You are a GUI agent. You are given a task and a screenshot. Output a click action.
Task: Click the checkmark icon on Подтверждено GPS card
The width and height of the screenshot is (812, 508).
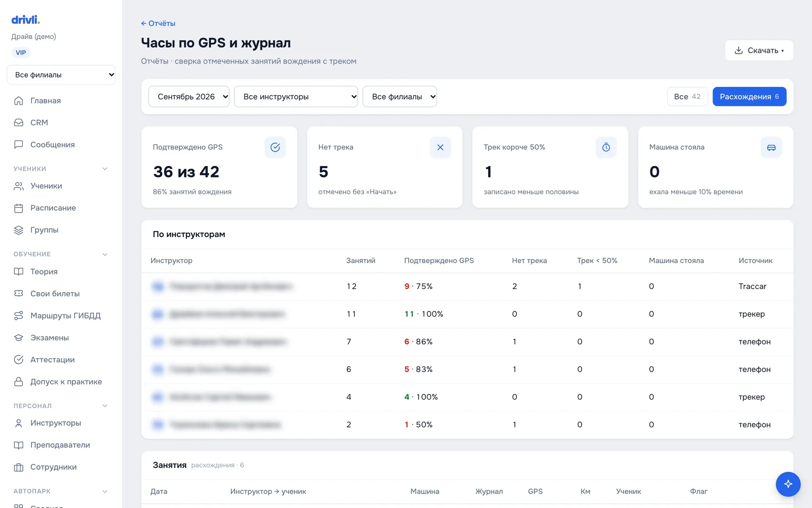(x=275, y=147)
